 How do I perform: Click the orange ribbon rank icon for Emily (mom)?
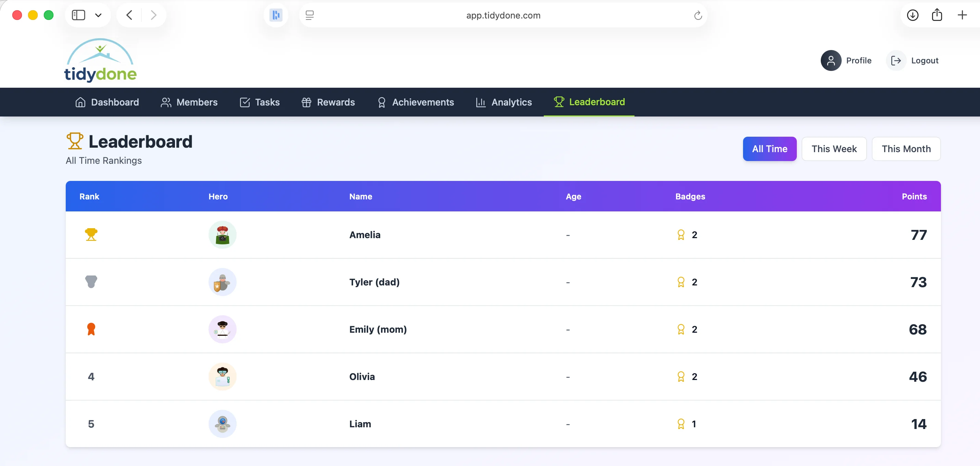pyautogui.click(x=91, y=329)
